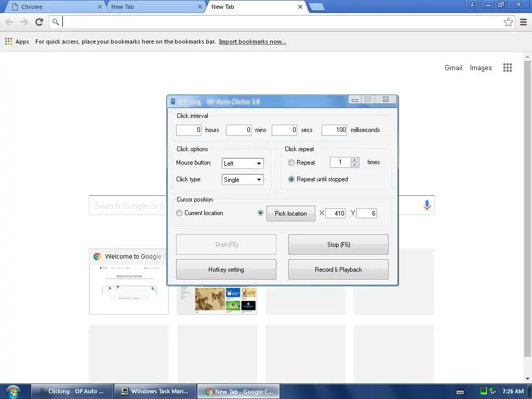This screenshot has width=532, height=399.
Task: Click the Y coordinate field
Action: point(366,213)
